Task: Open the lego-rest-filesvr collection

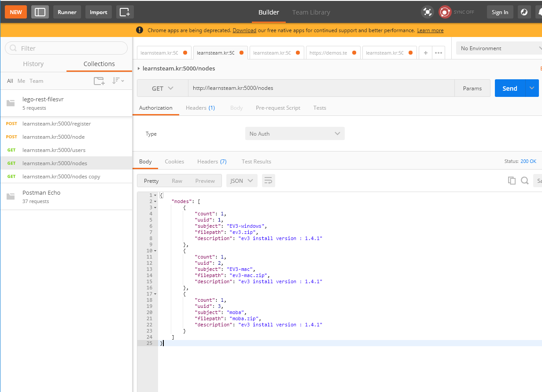Action: (43, 103)
